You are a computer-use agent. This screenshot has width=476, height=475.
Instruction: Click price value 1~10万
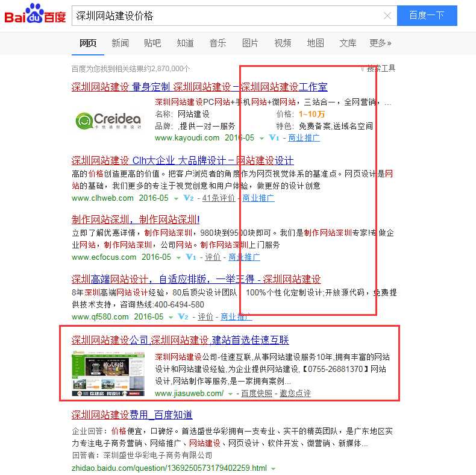[x=312, y=114]
